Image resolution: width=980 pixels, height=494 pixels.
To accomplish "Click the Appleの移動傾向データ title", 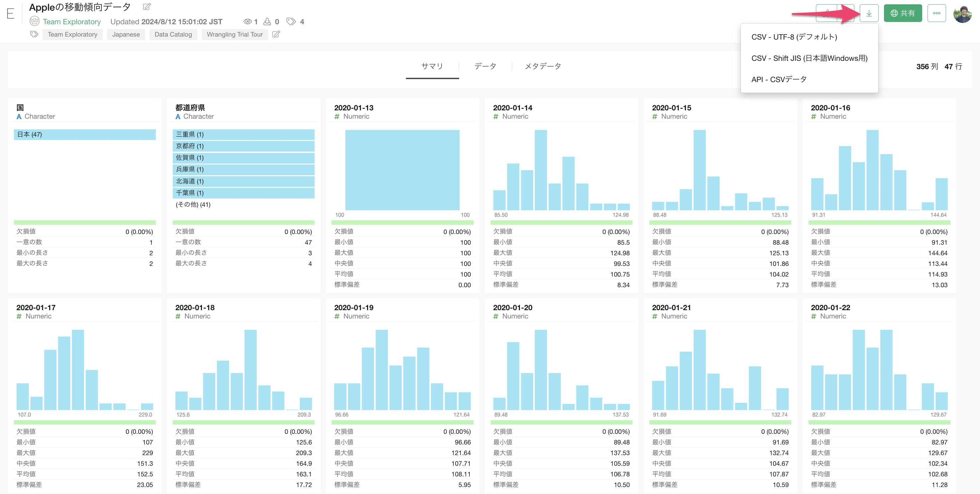I will 80,7.
